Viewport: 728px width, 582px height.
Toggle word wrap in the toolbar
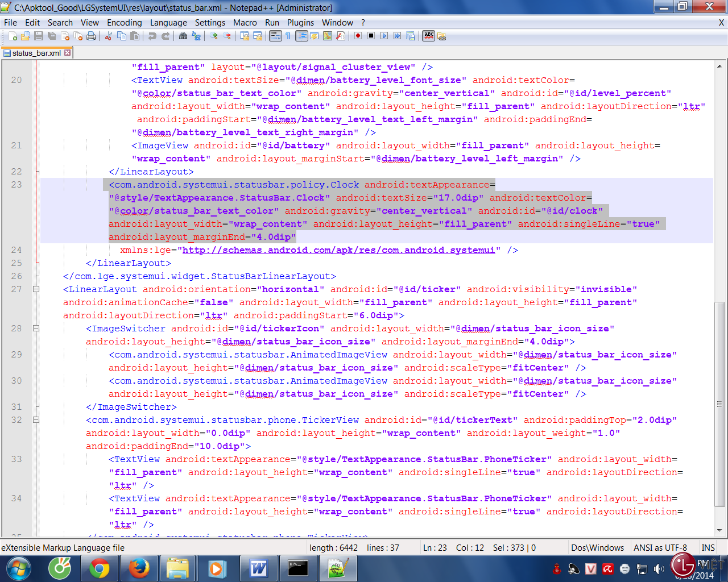[x=275, y=36]
